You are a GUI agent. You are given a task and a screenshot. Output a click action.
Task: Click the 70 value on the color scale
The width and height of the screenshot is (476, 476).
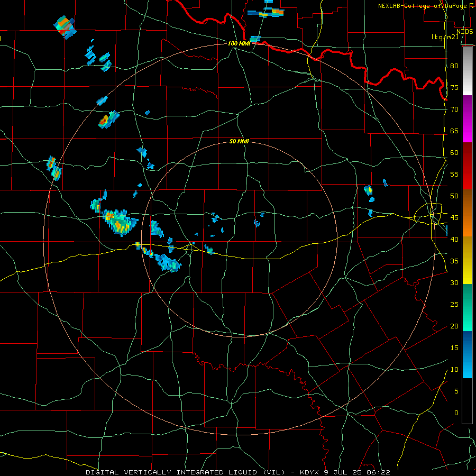(x=454, y=109)
